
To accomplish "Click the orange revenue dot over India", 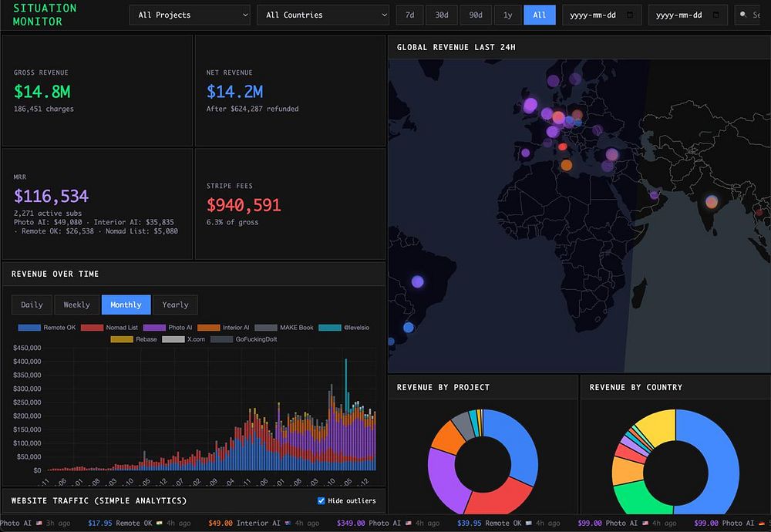I will point(712,201).
